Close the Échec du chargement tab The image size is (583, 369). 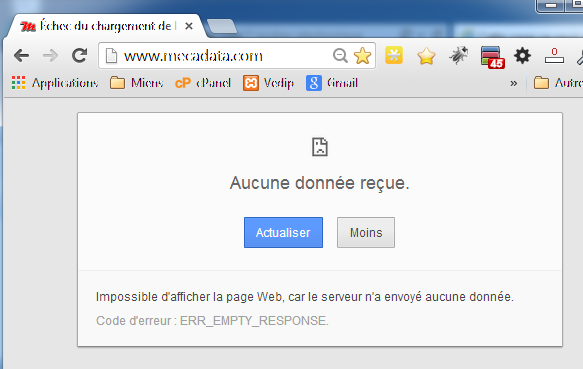click(189, 26)
